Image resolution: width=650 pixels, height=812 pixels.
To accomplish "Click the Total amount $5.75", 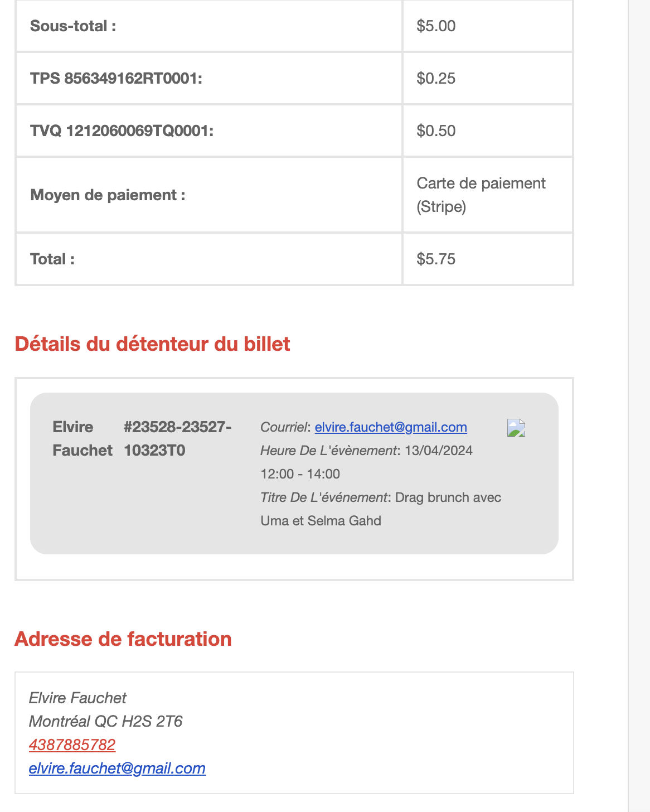I will [436, 259].
